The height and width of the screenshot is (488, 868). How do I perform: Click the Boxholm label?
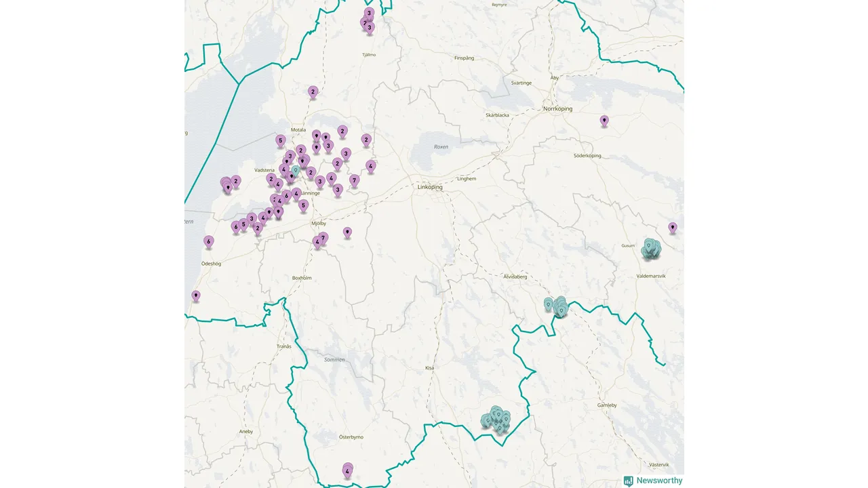pos(301,278)
